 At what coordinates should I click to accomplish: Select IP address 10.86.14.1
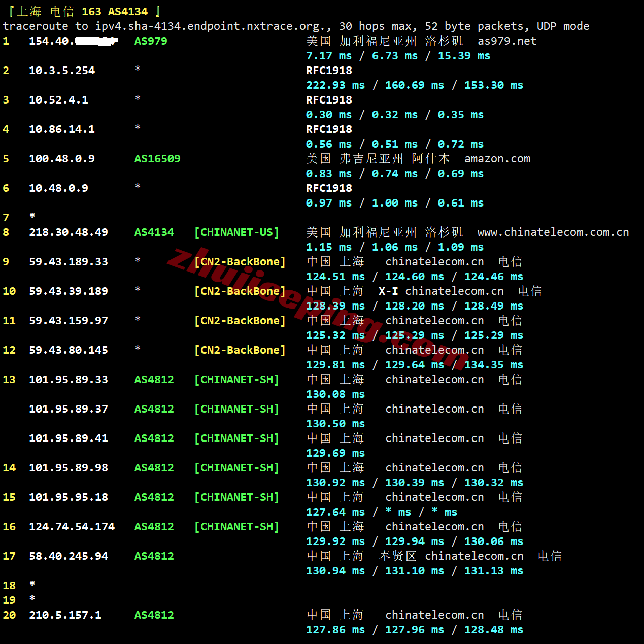pyautogui.click(x=62, y=129)
